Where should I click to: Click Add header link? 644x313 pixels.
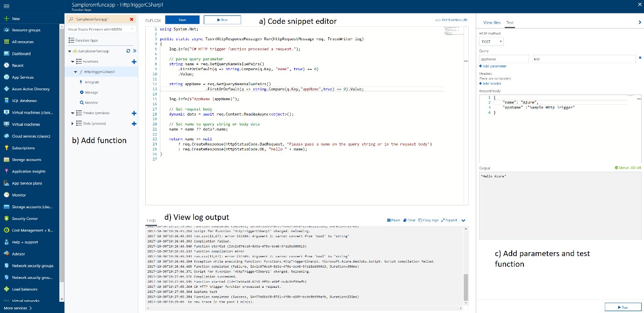point(490,83)
